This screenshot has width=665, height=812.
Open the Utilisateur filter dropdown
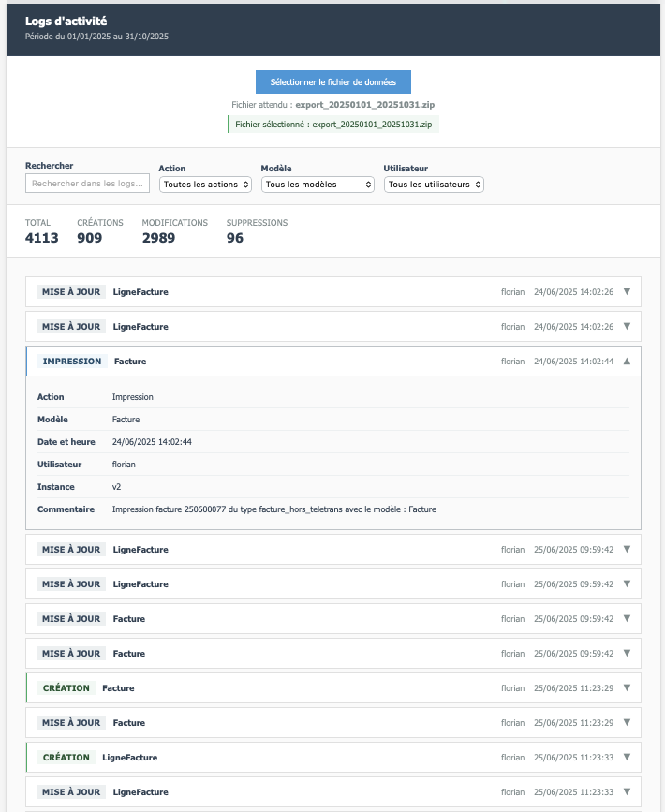click(434, 185)
